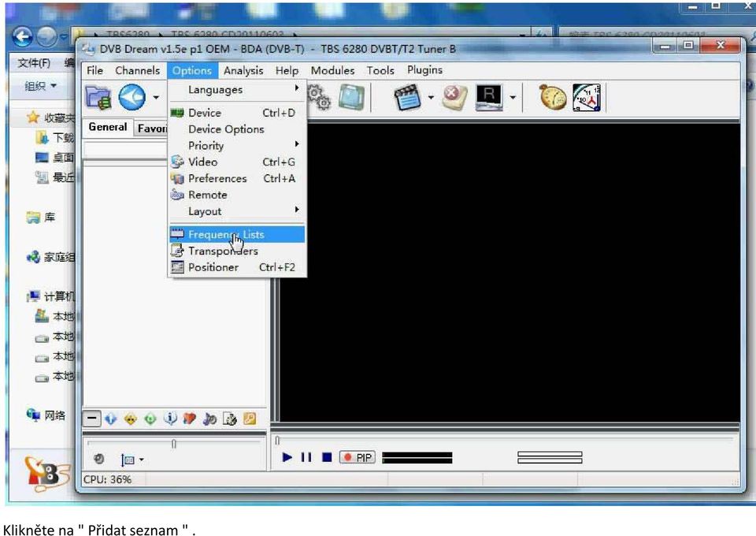Click the gears settings toolbar icon
Screen dimensions: 756x536
(319, 98)
